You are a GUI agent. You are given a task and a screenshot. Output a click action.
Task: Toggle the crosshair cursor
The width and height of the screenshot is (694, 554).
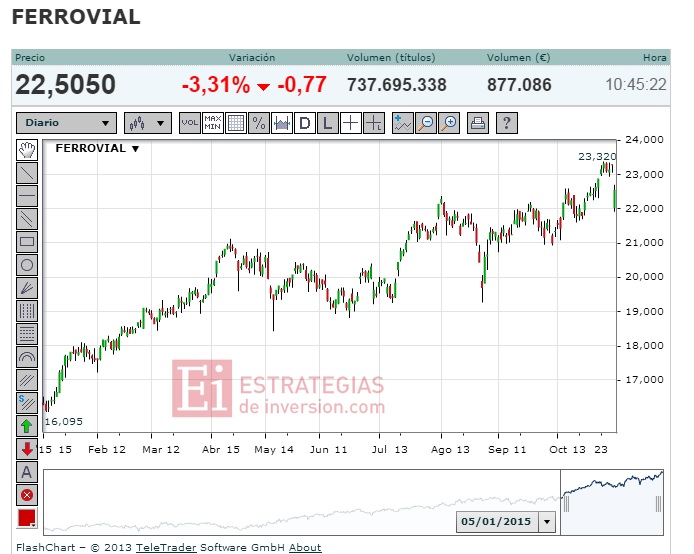(x=351, y=123)
